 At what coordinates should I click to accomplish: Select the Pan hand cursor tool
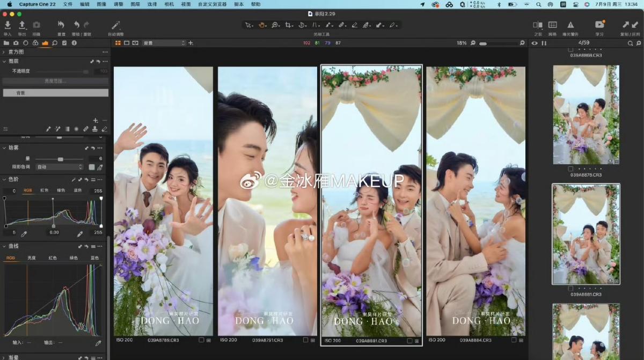pos(262,25)
